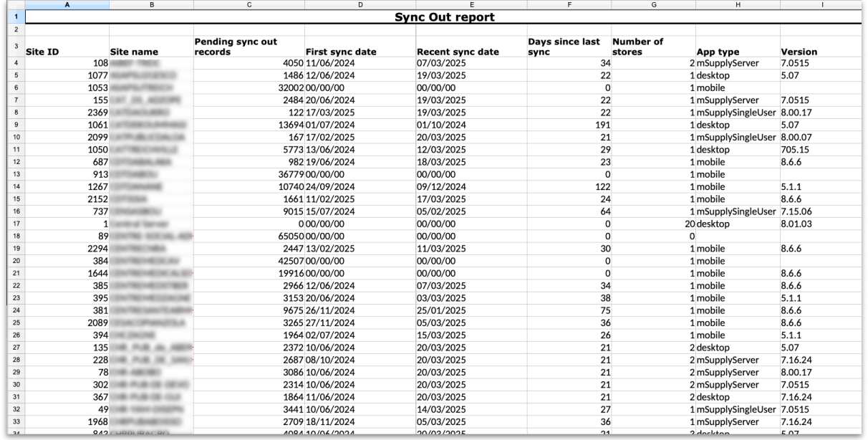Select column A header
The height and width of the screenshot is (440, 868).
(67, 5)
